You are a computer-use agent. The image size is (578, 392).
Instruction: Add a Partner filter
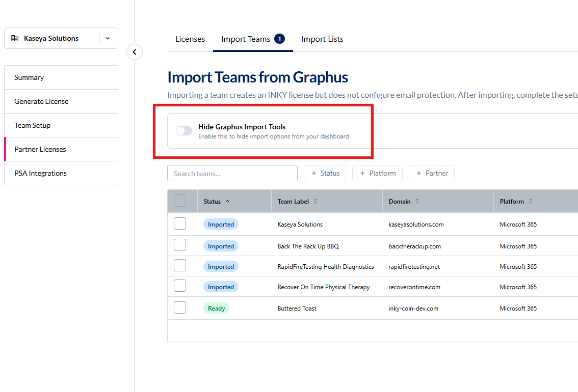431,173
